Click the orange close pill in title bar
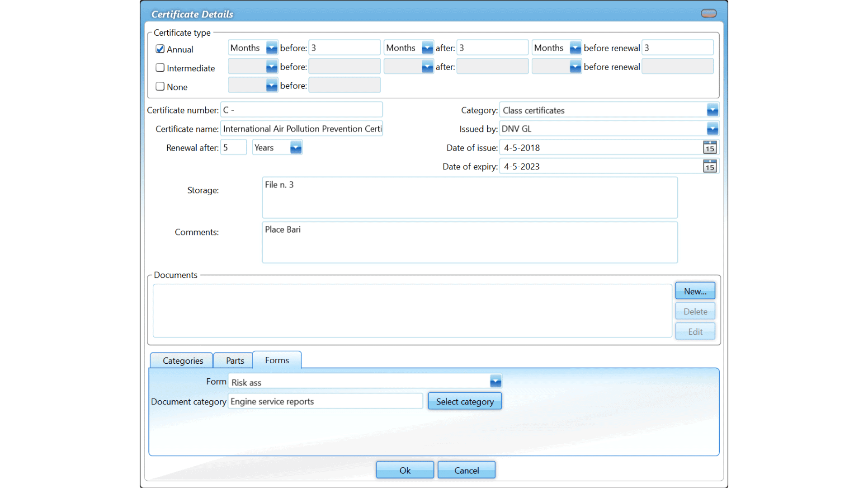868x488 pixels. pos(708,14)
